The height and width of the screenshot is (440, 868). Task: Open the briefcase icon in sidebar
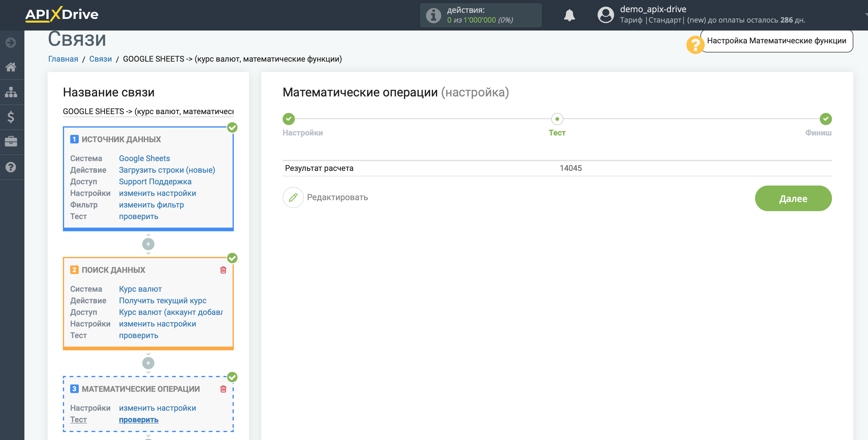tap(11, 142)
